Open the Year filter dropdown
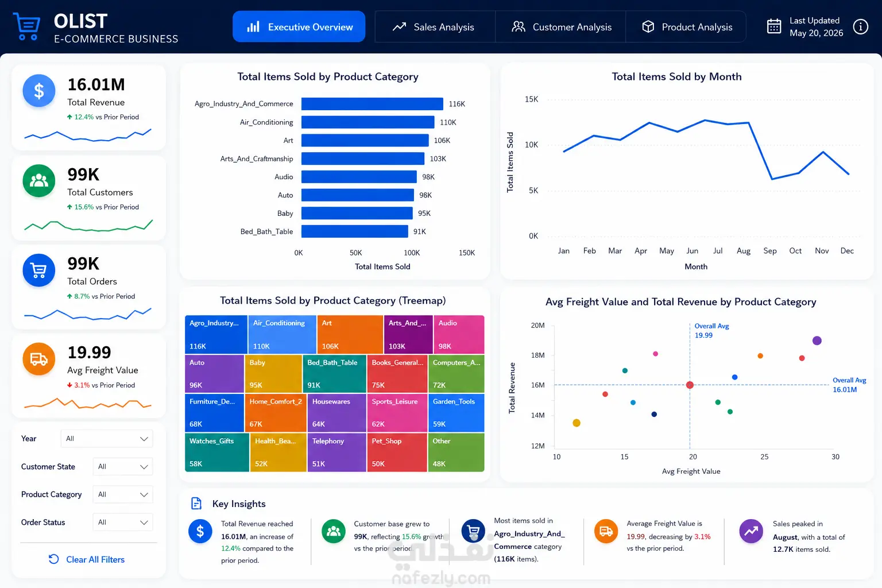The height and width of the screenshot is (588, 882). tap(107, 439)
